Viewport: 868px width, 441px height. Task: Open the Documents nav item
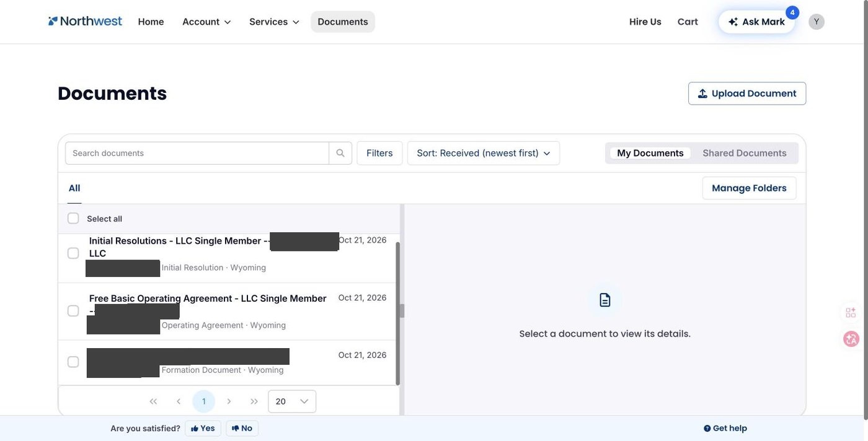pyautogui.click(x=343, y=22)
